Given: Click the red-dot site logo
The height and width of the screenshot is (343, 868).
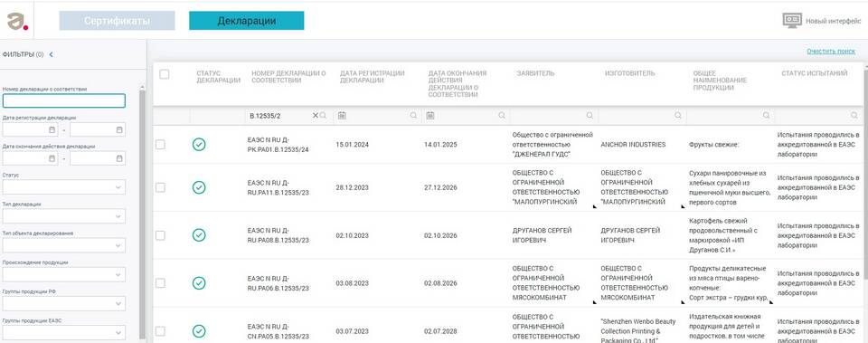Looking at the screenshot, I should 17,21.
